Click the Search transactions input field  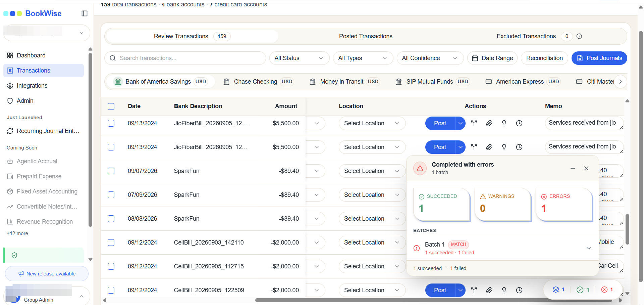(185, 58)
